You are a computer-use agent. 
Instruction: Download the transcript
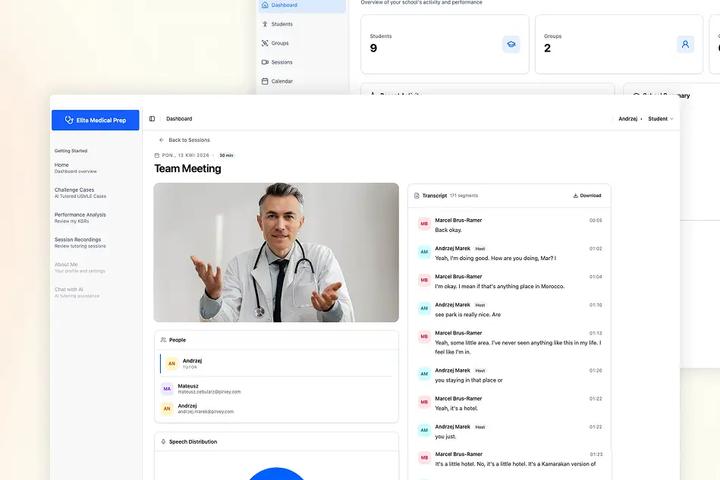(x=587, y=196)
